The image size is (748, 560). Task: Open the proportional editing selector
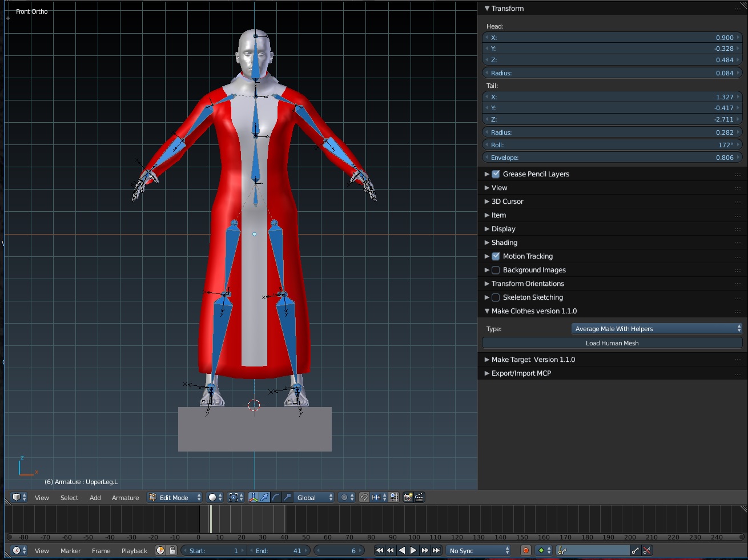tap(347, 497)
